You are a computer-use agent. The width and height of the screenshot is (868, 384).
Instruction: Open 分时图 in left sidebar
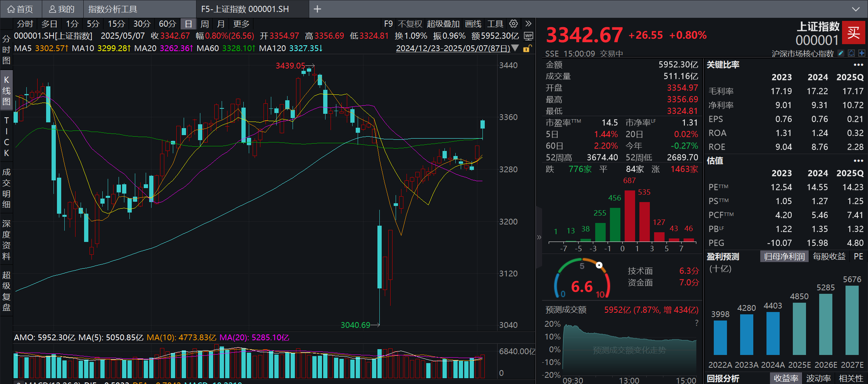[6, 50]
